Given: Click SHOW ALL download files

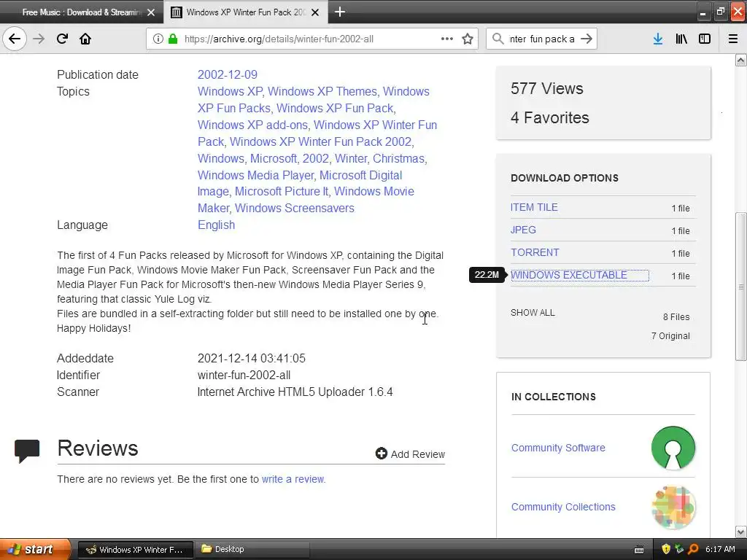Looking at the screenshot, I should [533, 312].
